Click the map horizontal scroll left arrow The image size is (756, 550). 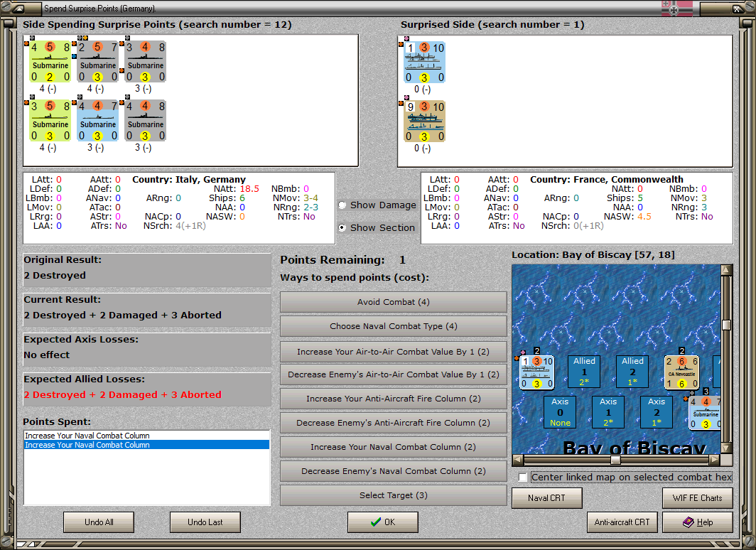tap(518, 460)
